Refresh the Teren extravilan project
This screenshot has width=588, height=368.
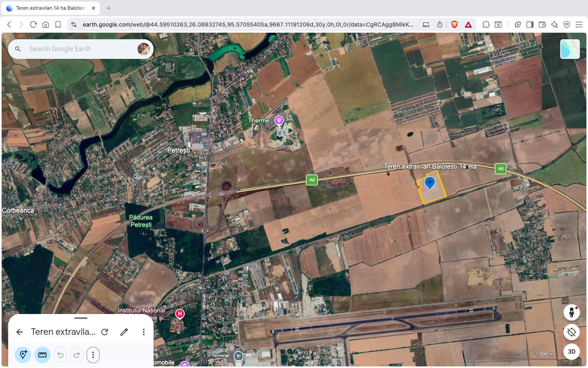tap(105, 332)
